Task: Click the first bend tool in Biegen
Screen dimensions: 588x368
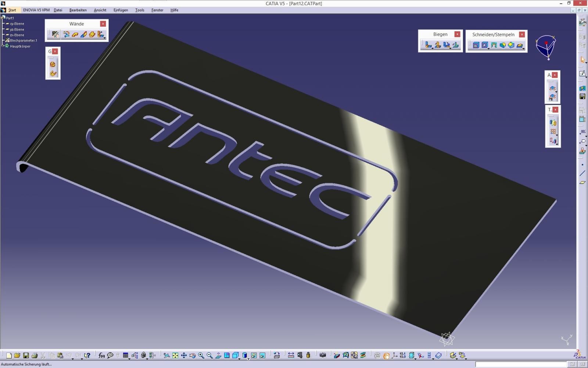Action: tap(428, 45)
